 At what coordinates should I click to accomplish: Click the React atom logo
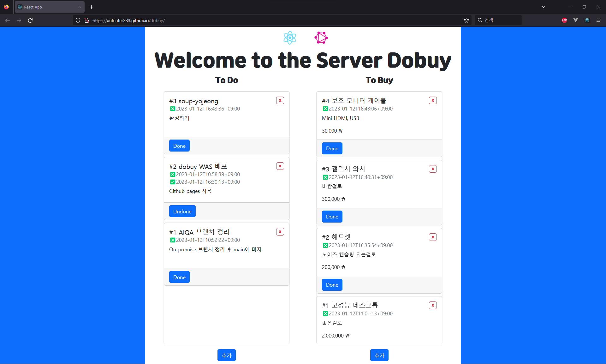tap(290, 38)
